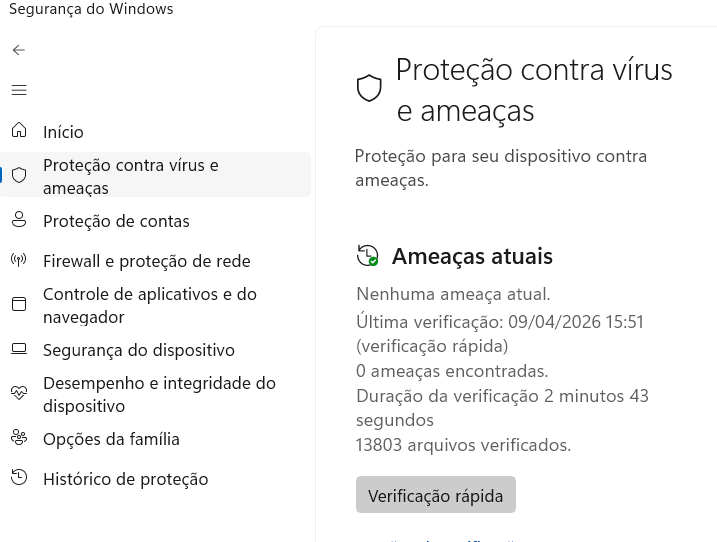
Task: Click the family people icon
Action: click(19, 438)
